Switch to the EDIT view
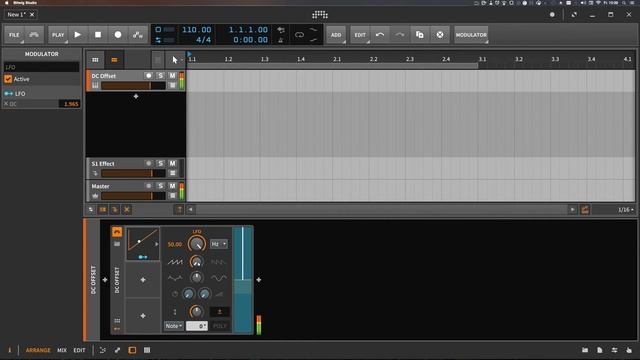Image resolution: width=640 pixels, height=360 pixels. 80,350
